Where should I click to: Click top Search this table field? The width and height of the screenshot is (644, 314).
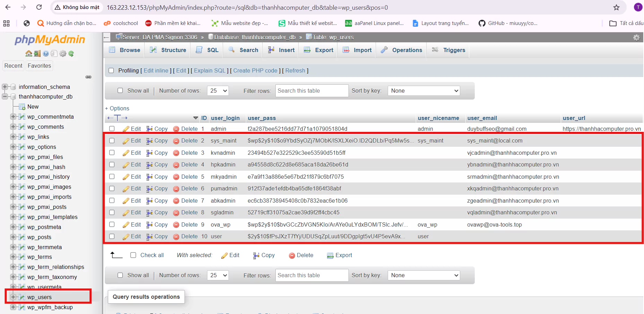(x=312, y=91)
